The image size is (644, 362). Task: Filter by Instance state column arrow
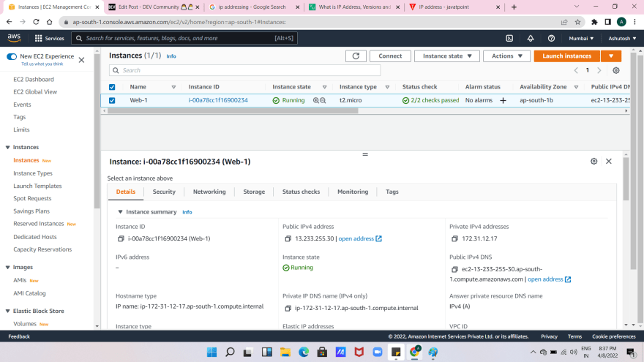pyautogui.click(x=324, y=87)
